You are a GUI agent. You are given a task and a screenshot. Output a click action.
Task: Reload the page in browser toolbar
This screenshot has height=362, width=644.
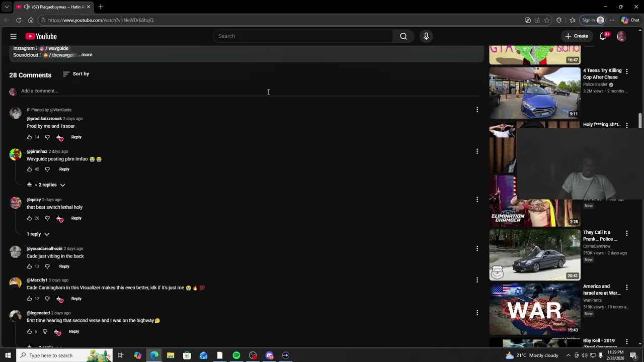[x=19, y=20]
